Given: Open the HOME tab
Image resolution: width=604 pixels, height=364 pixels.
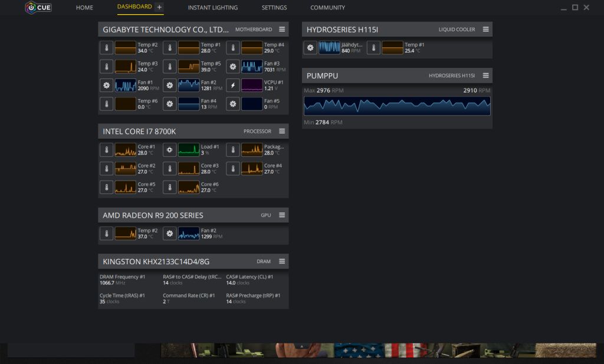Looking at the screenshot, I should click(84, 7).
